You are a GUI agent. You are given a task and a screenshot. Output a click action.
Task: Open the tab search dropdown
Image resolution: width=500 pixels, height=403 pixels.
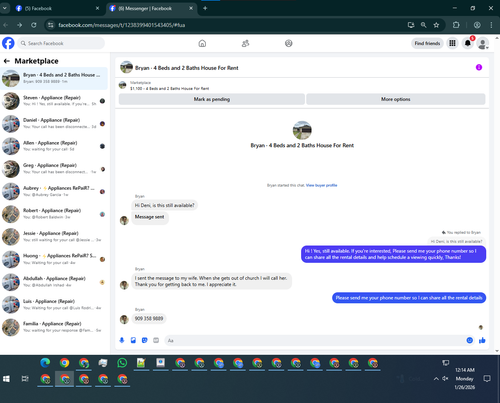pyautogui.click(x=5, y=8)
